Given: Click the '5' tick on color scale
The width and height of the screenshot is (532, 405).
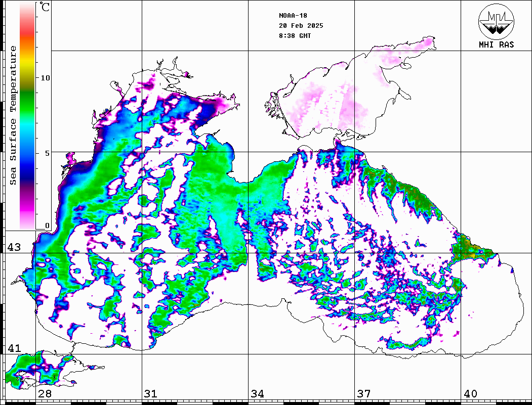Looking at the screenshot, I should [47, 153].
